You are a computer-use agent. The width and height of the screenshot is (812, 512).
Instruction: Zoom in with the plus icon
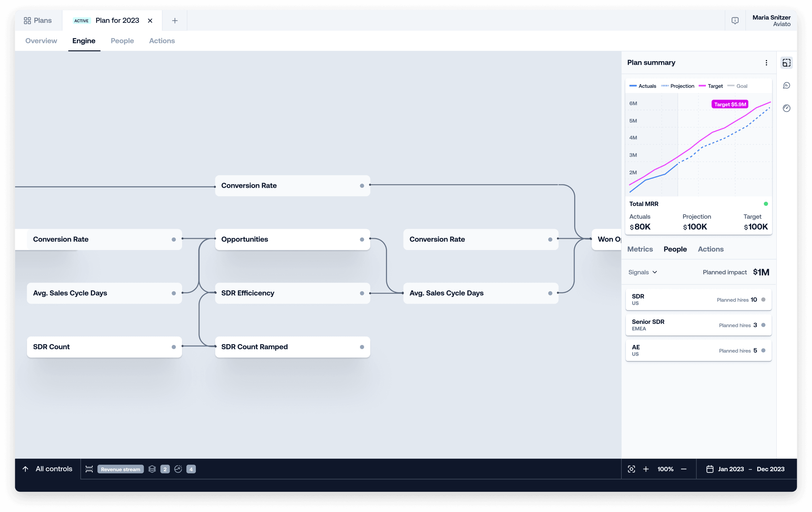pos(646,469)
